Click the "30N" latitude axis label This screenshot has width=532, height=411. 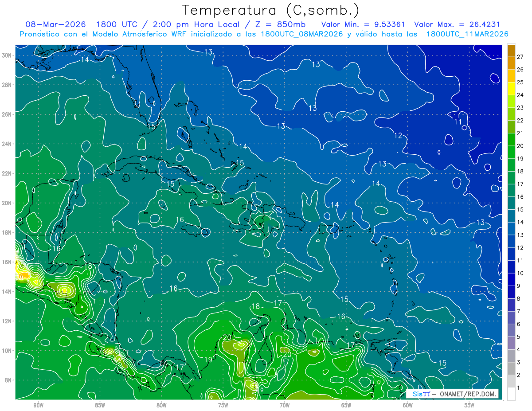[8, 55]
